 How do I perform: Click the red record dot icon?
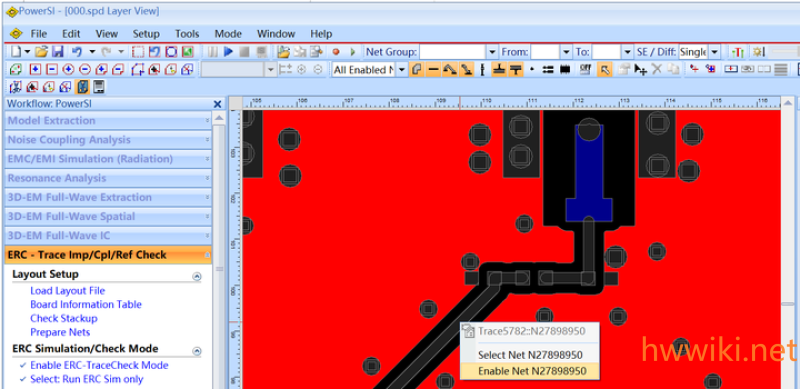pos(336,52)
